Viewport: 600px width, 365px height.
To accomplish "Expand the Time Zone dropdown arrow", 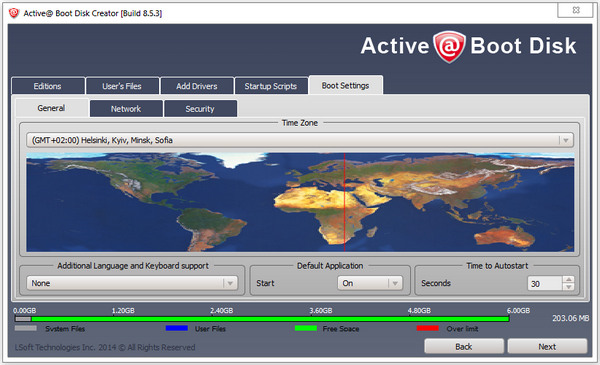I will point(566,140).
